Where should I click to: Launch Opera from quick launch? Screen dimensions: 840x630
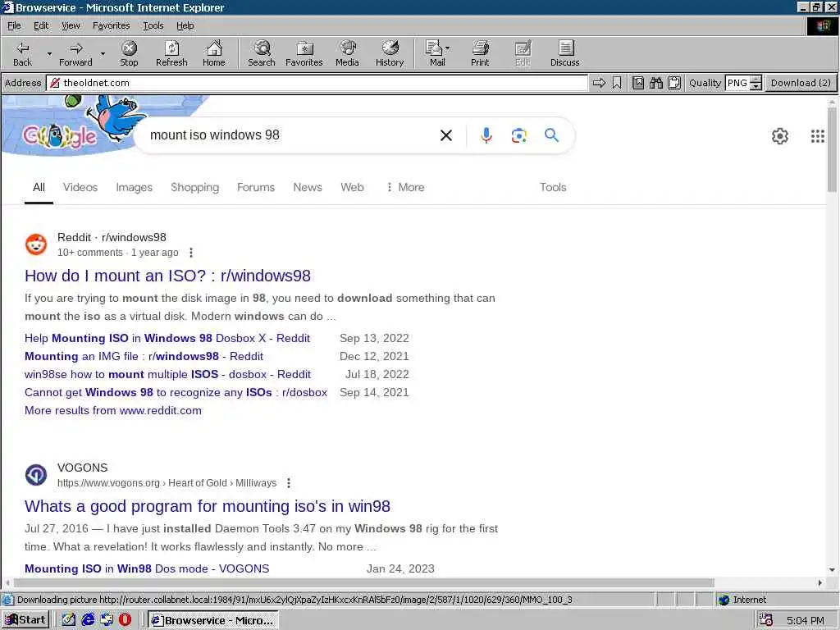click(125, 620)
